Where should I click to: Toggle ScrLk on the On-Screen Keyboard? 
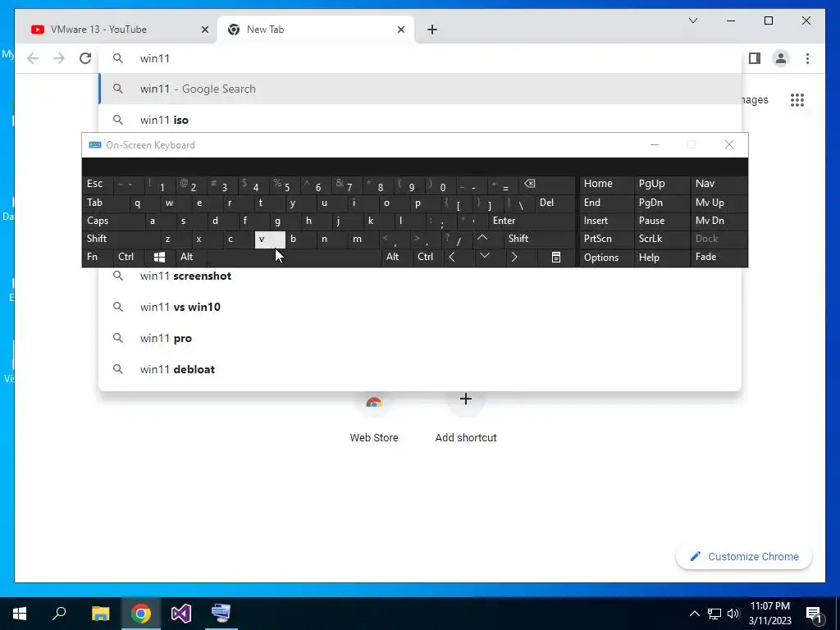point(662,239)
